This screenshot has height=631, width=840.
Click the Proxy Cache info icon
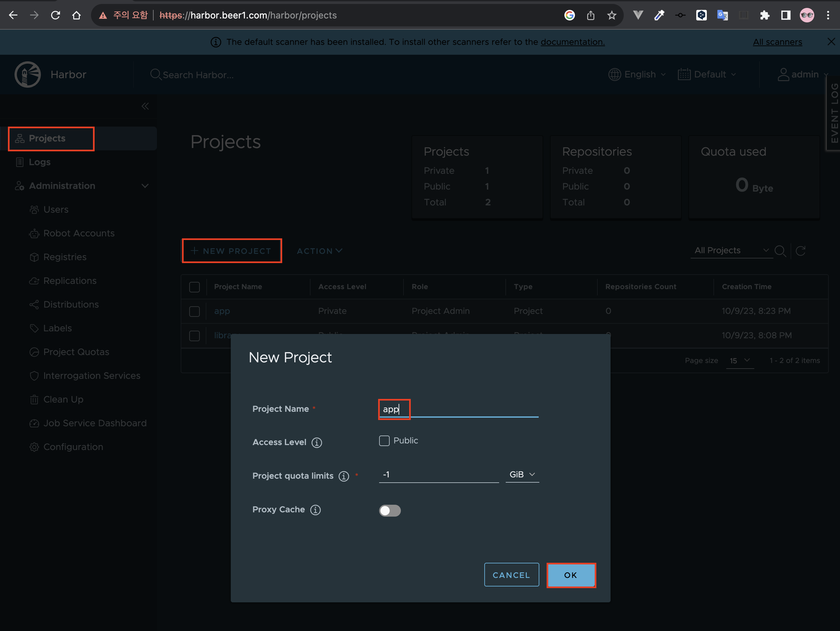(x=315, y=510)
